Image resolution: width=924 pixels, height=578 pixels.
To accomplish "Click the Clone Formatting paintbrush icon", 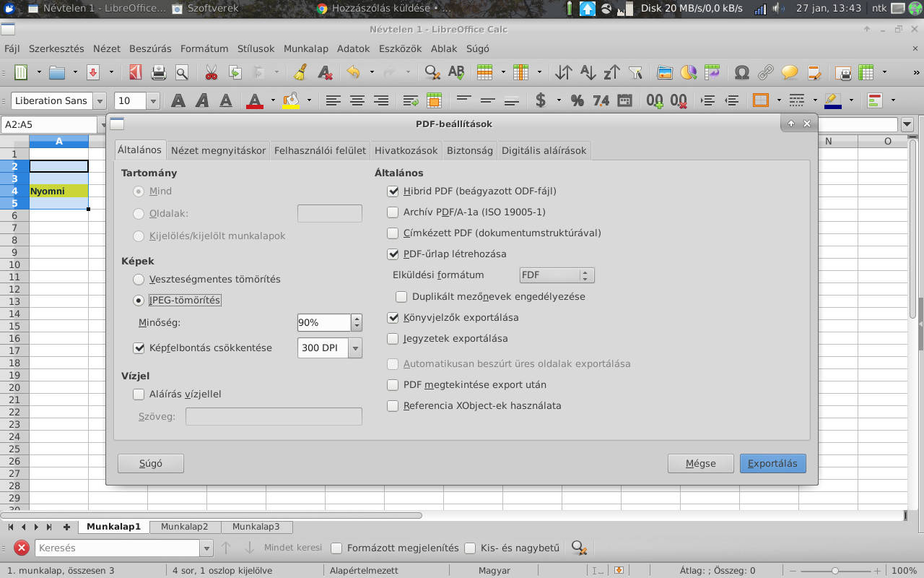I will (x=301, y=72).
